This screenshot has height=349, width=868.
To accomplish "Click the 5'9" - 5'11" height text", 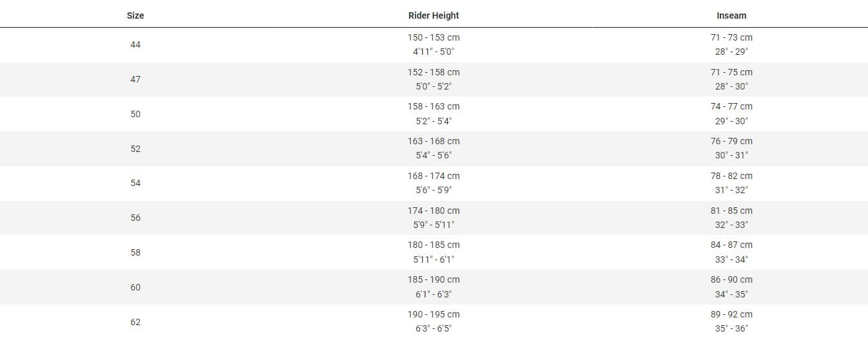I will point(434,225).
